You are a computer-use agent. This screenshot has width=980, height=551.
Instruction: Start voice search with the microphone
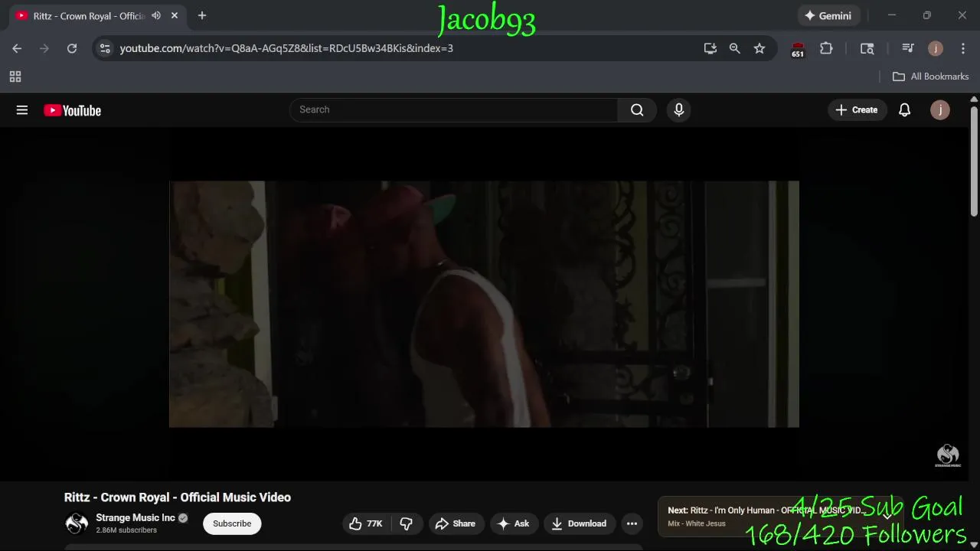pos(678,110)
